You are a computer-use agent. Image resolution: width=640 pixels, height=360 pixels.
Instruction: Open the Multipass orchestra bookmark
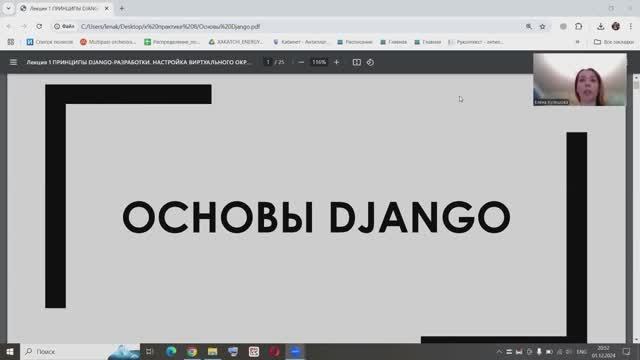[108, 42]
